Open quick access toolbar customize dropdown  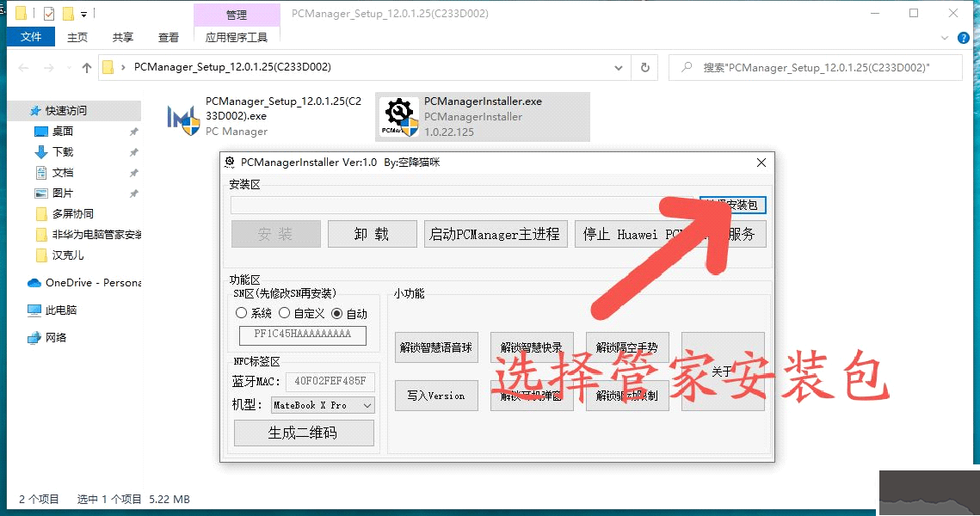click(83, 14)
